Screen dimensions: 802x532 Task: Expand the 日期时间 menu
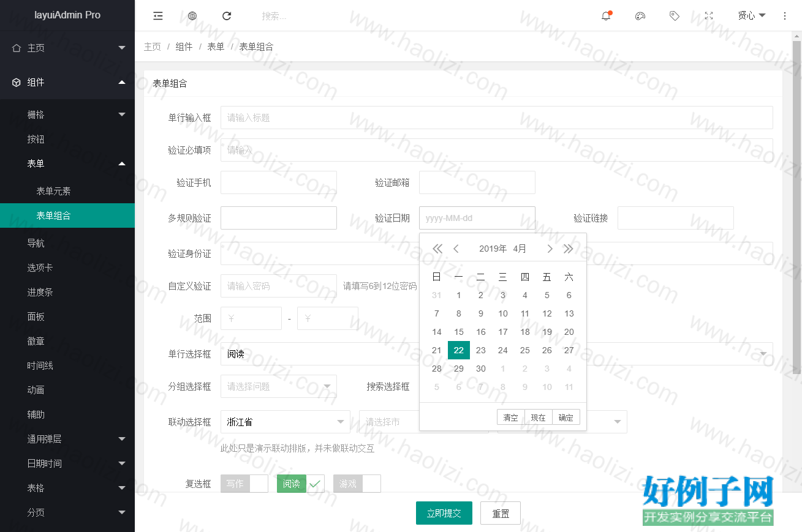(x=67, y=463)
